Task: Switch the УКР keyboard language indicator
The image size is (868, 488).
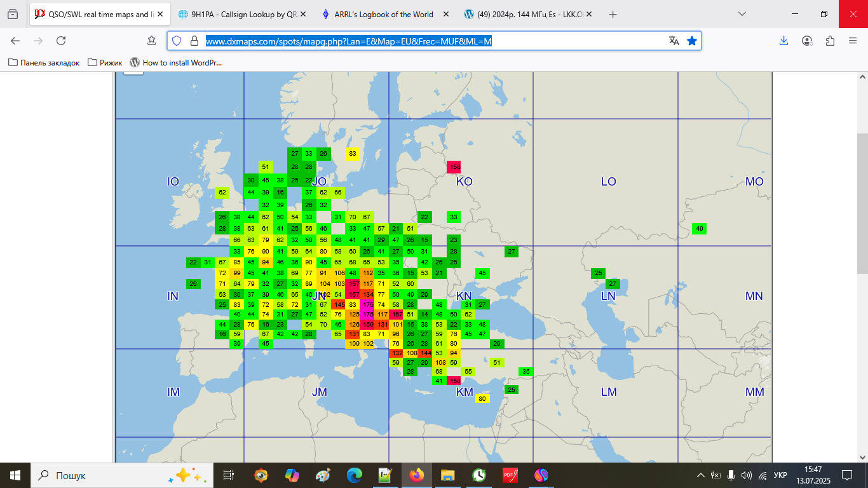Action: [780, 475]
